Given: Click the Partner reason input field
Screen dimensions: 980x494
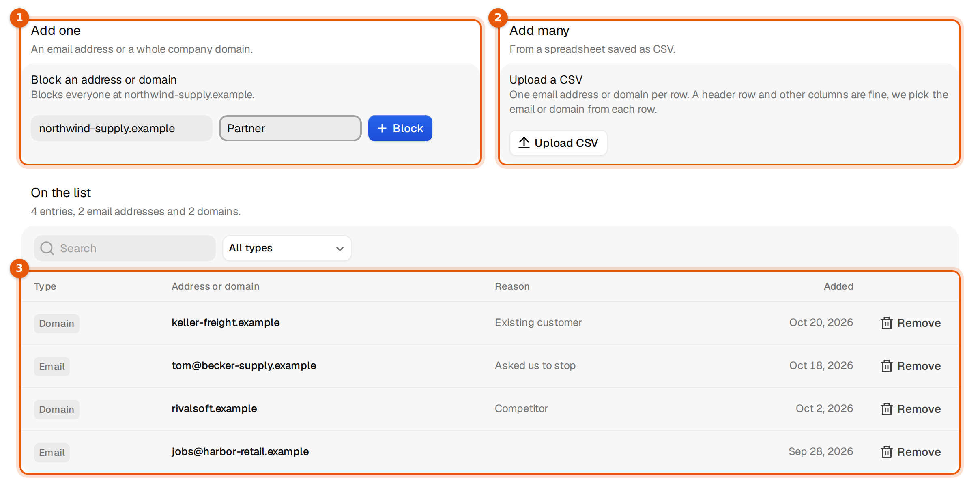Looking at the screenshot, I should tap(290, 128).
